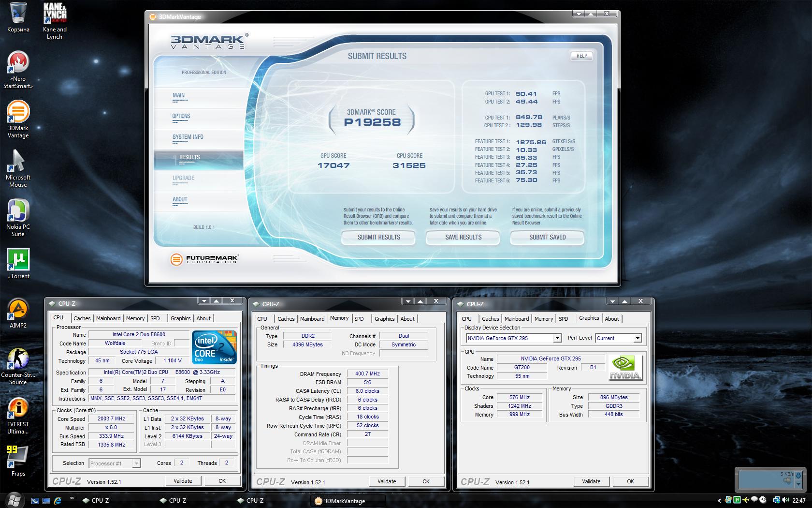Click the 3DMarkVantage taskbar button
Screen dimensions: 812x508
[x=348, y=501]
